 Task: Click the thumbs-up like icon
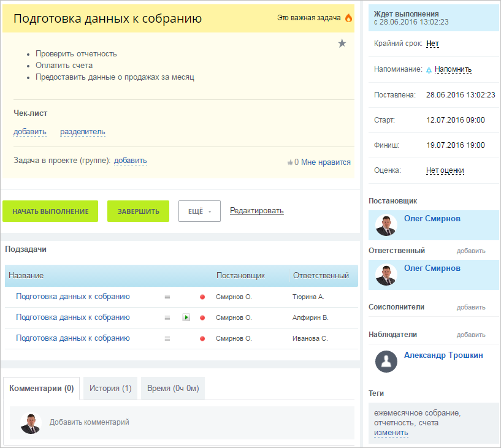[290, 162]
